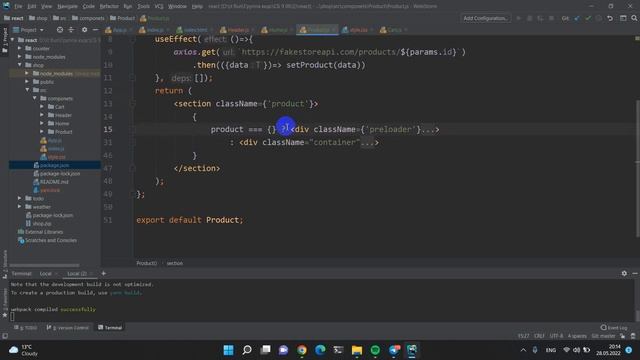Click the Git history clock icon
Viewport: 640px width, 360px height.
click(x=599, y=18)
